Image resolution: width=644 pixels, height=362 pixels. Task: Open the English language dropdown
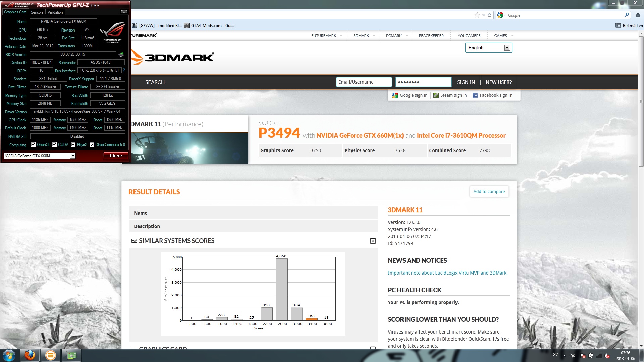click(488, 48)
